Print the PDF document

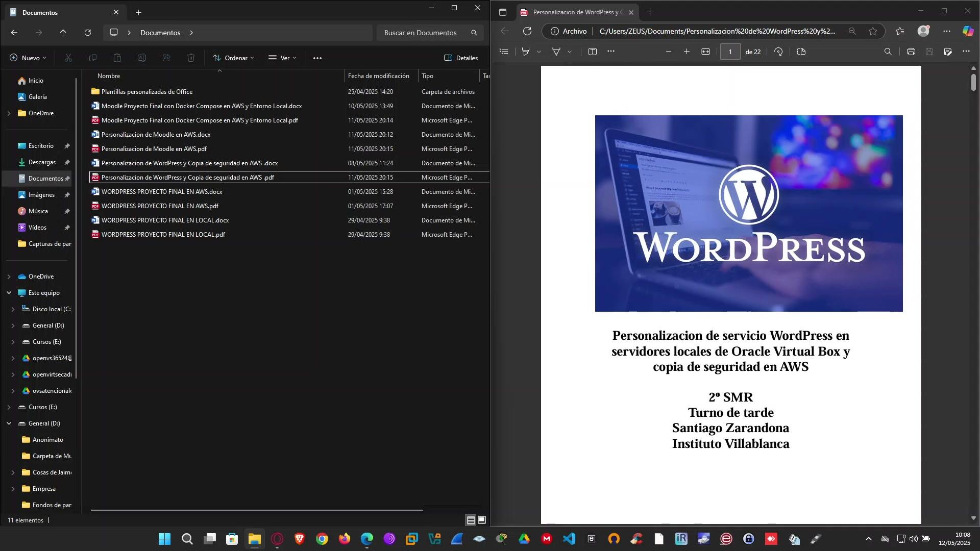[911, 52]
